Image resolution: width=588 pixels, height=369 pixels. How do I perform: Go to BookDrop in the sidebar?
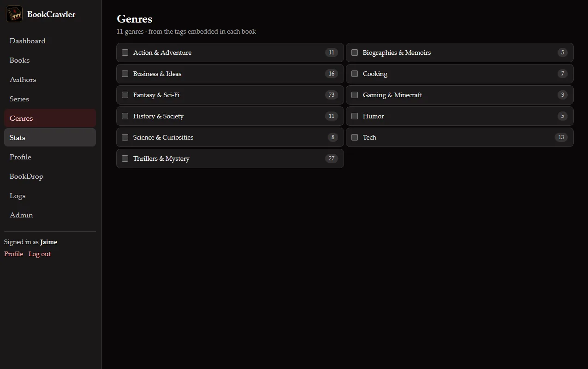pos(50,176)
